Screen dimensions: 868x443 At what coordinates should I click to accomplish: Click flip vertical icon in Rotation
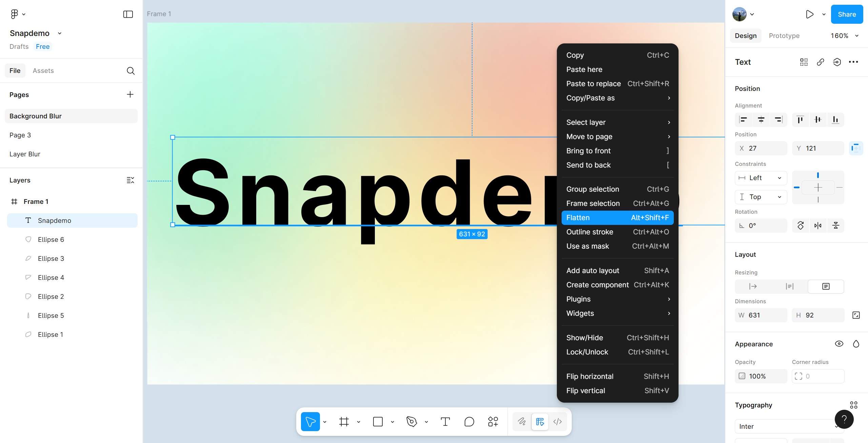click(835, 226)
